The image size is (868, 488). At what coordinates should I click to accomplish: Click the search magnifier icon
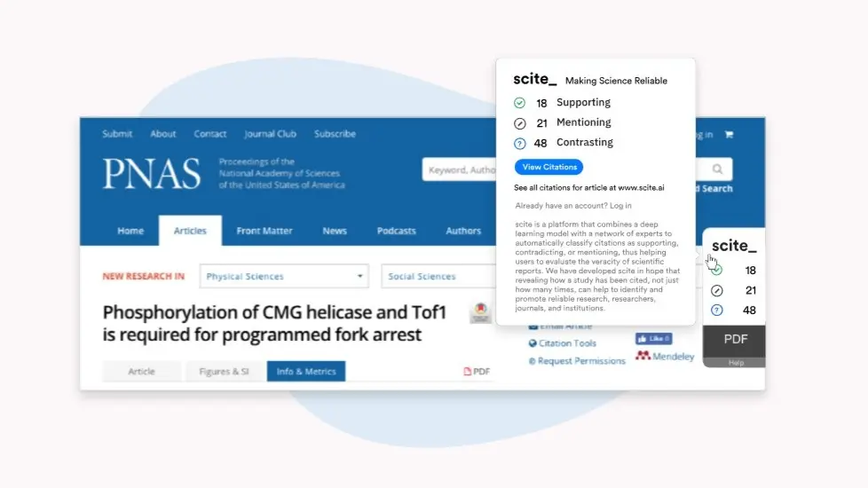[717, 169]
